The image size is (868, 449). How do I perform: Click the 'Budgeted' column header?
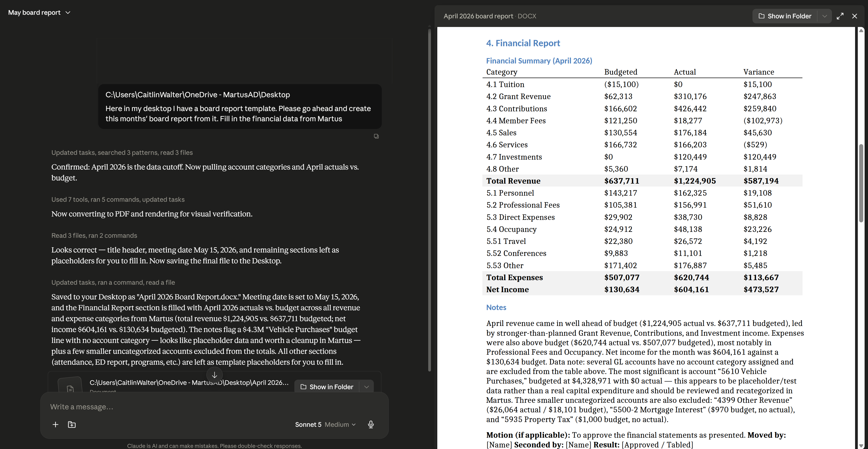tap(621, 72)
